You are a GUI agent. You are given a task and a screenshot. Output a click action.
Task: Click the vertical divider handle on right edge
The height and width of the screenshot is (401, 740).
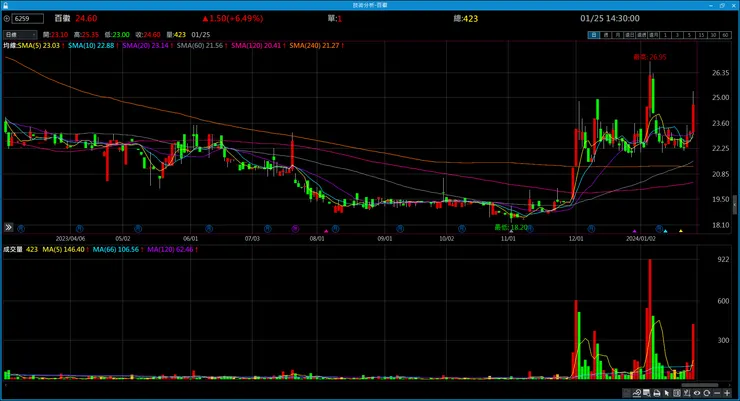coord(735,205)
